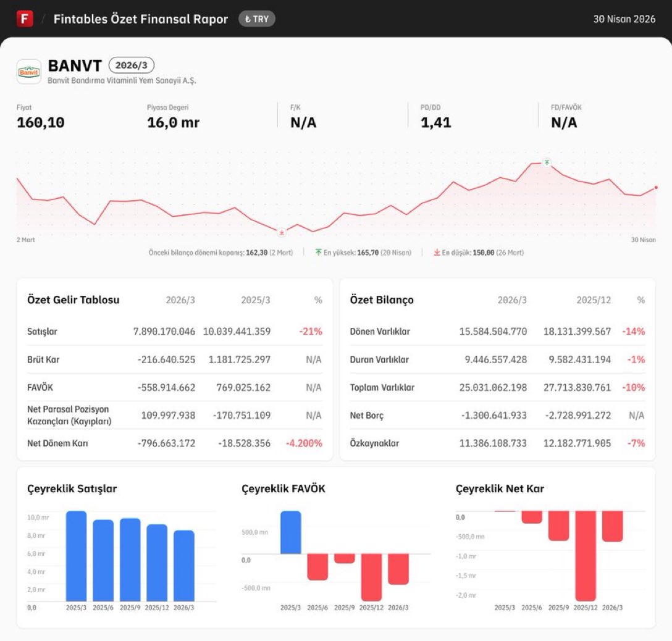The height and width of the screenshot is (641, 672).
Task: Click the 2025/3 bar in Çeyreklik Satışlar
Action: 77,556
